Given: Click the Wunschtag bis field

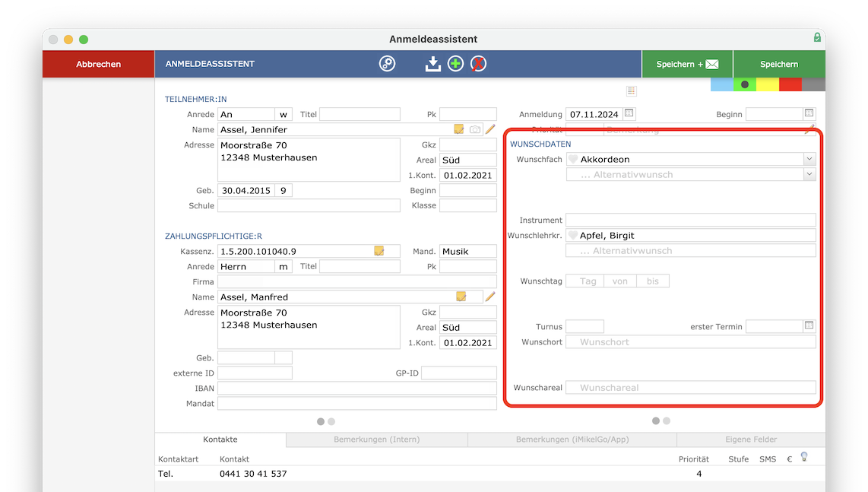Looking at the screenshot, I should click(653, 281).
